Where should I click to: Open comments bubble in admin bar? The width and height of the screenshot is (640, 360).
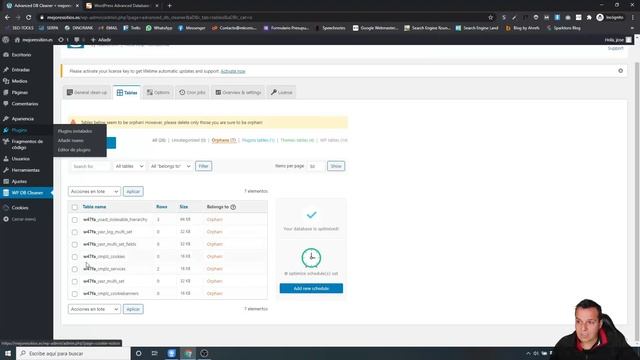pyautogui.click(x=76, y=40)
